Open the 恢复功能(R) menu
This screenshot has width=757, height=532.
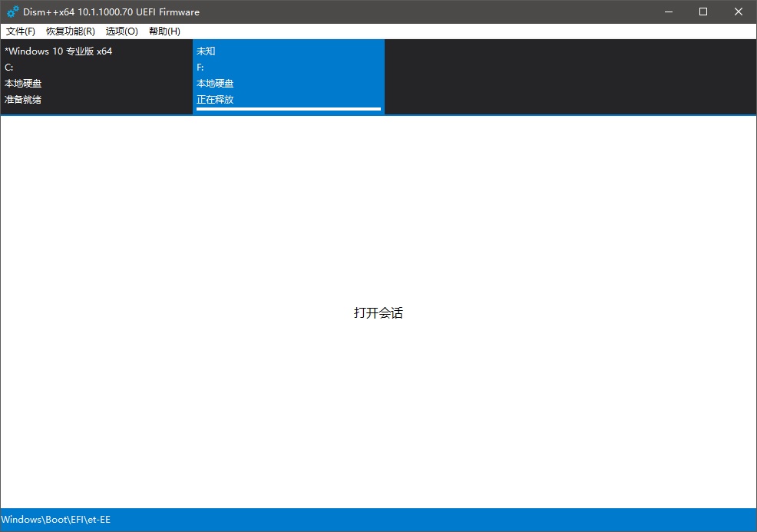(71, 31)
